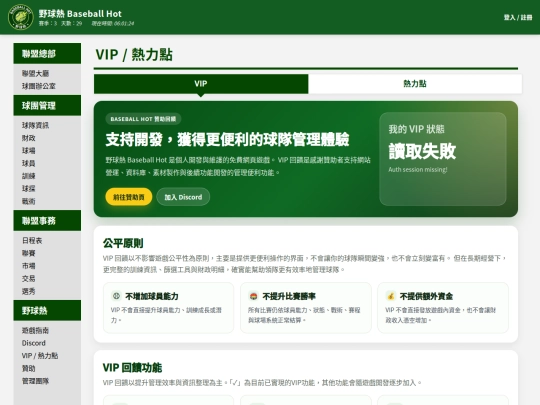The image size is (540, 405).
Task: Open 財政 in the sidebar
Action: (x=29, y=138)
